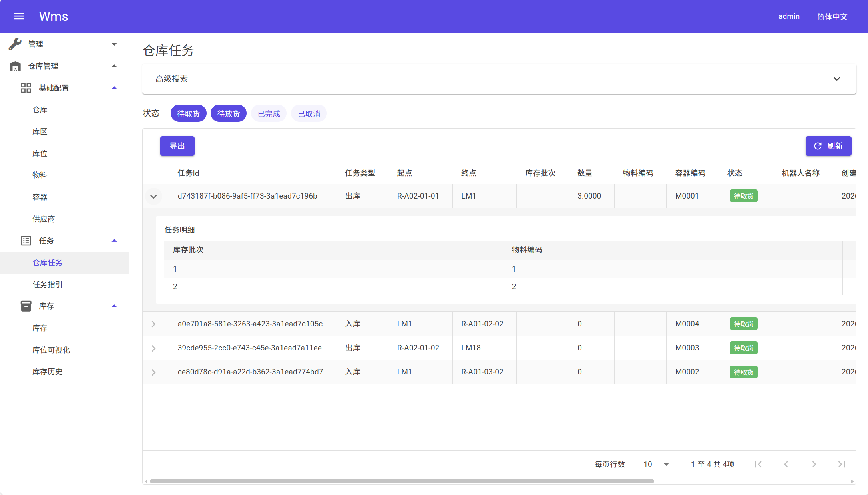Collapse the 任务 submenu
The width and height of the screenshot is (868, 495).
tap(114, 241)
